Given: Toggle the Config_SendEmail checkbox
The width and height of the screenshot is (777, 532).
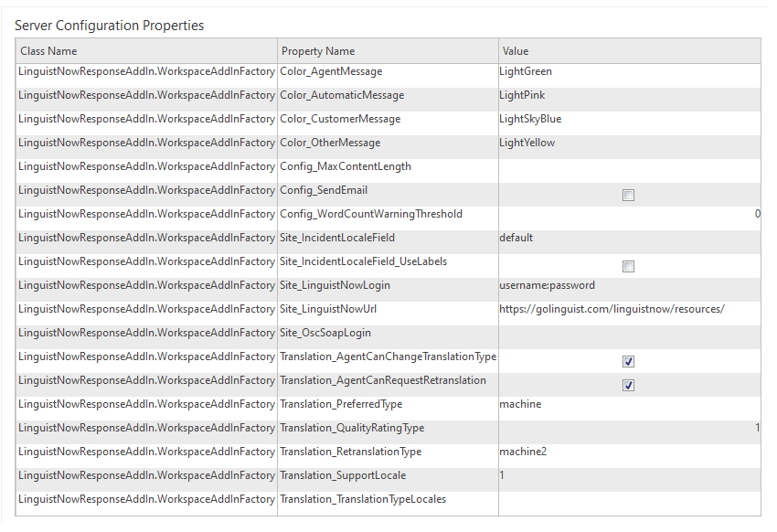Looking at the screenshot, I should tap(628, 196).
